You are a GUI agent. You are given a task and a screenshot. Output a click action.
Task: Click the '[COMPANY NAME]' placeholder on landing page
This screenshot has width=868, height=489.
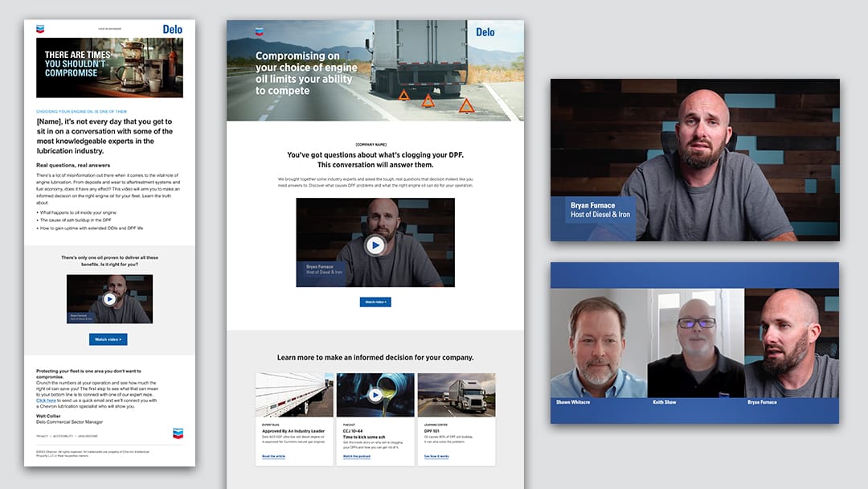(371, 145)
